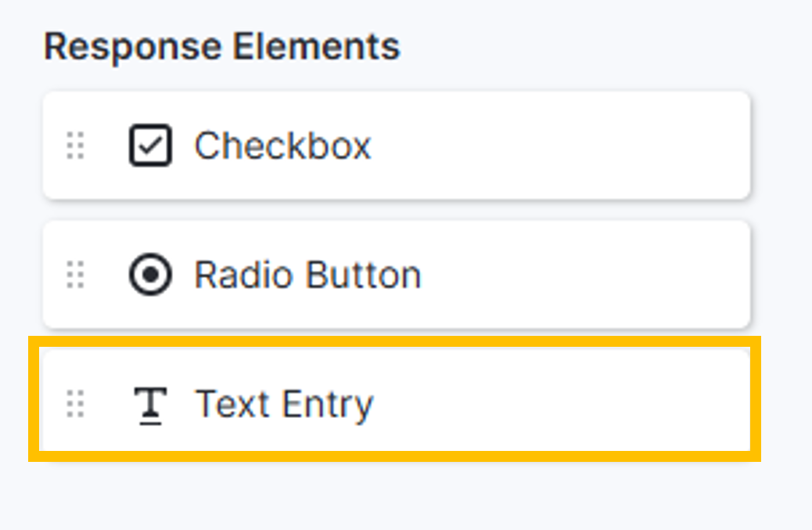This screenshot has height=530, width=812.
Task: Click empty space right of Text Entry label
Action: pyautogui.click(x=563, y=405)
